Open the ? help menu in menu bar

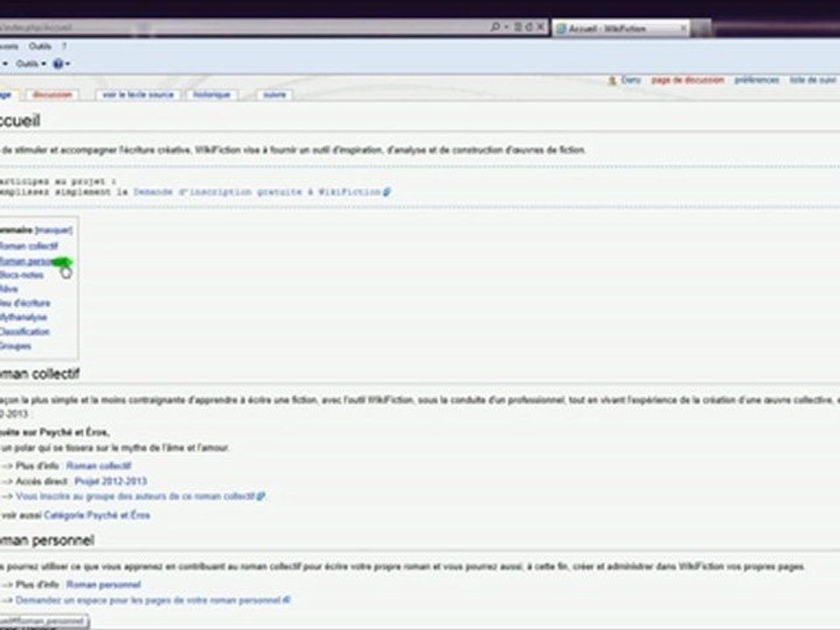pyautogui.click(x=64, y=46)
